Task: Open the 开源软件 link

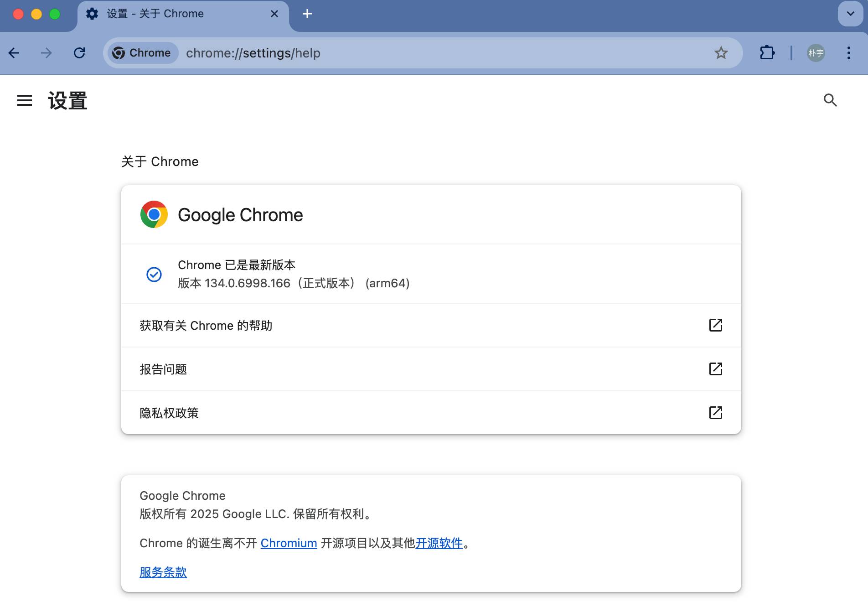Action: 439,543
